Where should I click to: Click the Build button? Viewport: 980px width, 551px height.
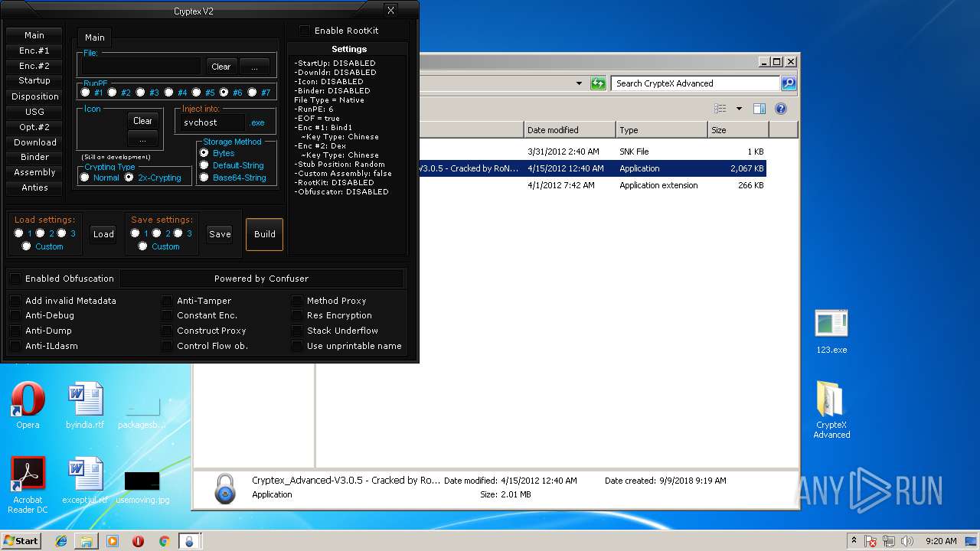click(264, 234)
